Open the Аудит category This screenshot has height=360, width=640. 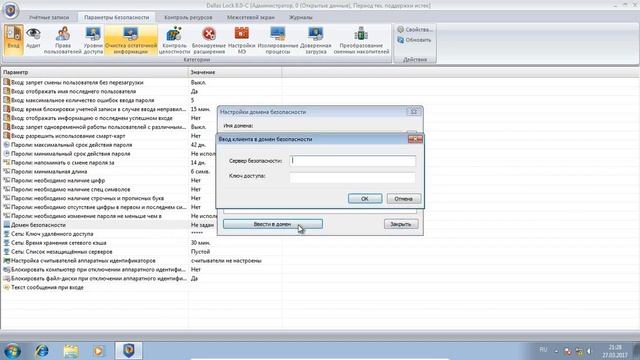[x=33, y=39]
